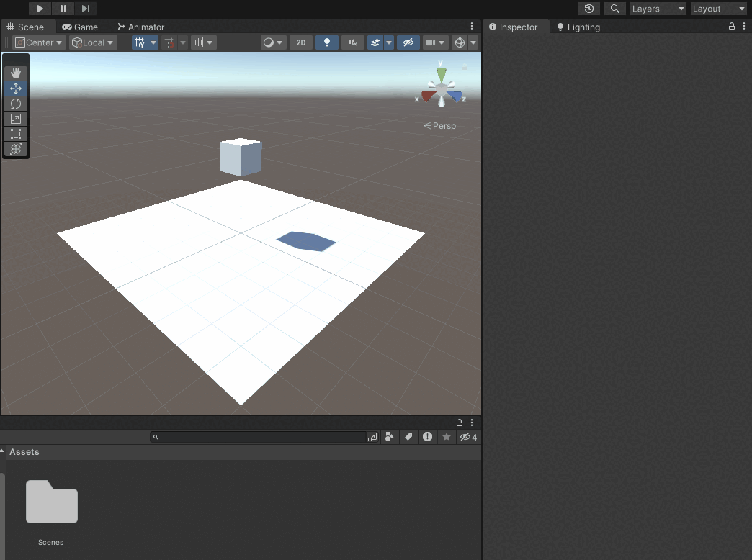Viewport: 752px width, 560px height.
Task: Open the Layout dropdown
Action: click(x=718, y=9)
